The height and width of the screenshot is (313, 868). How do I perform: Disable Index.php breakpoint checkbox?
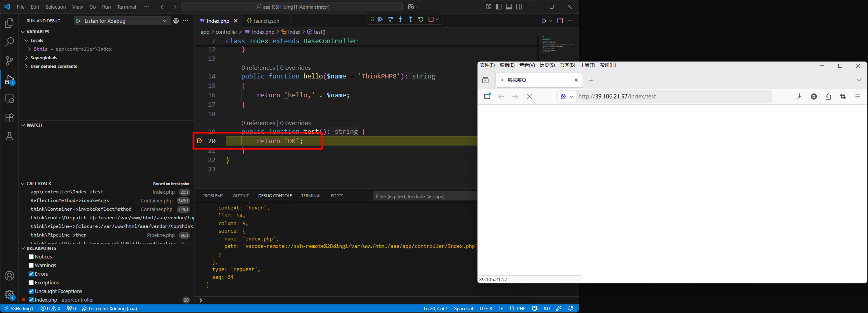pos(31,300)
